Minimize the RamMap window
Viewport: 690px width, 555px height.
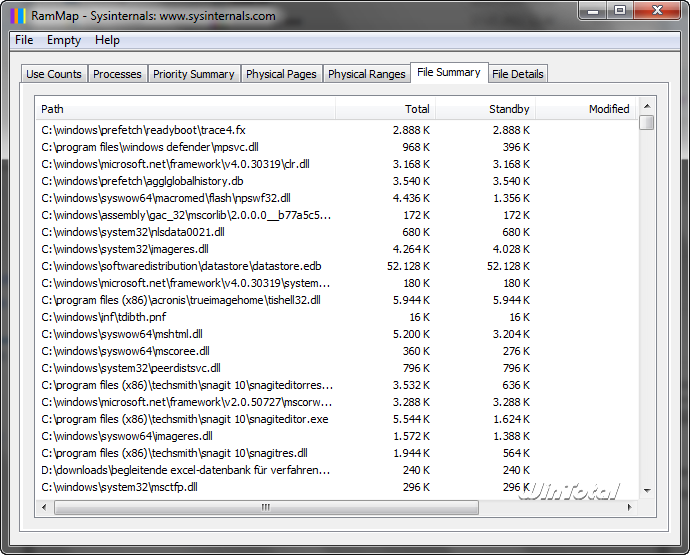pyautogui.click(x=593, y=11)
